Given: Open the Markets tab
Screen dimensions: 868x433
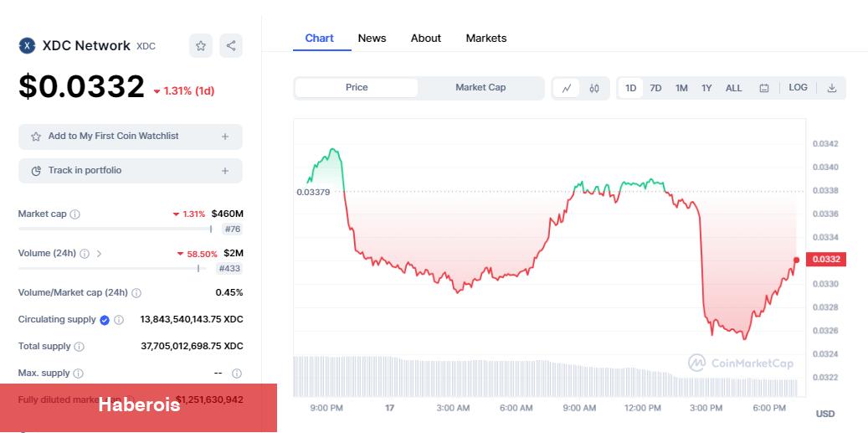Looking at the screenshot, I should pos(486,39).
